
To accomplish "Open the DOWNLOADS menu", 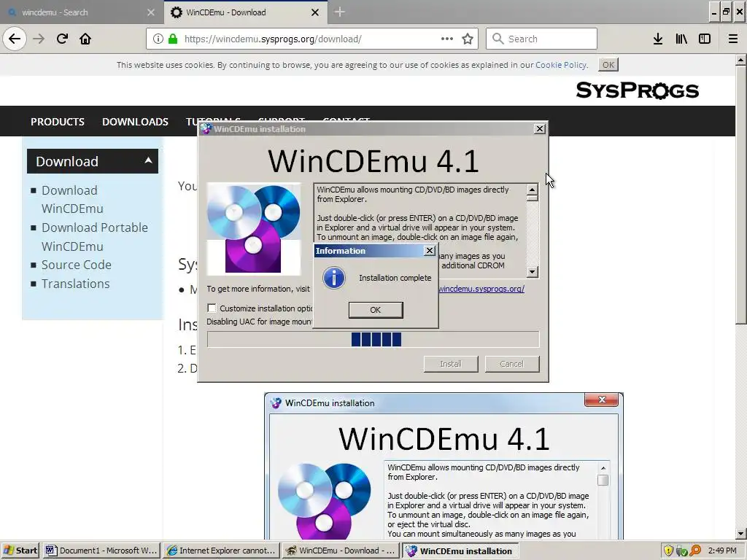I will (x=135, y=122).
